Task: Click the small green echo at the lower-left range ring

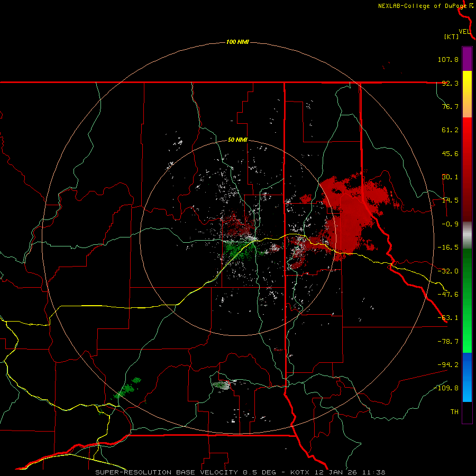Action: [x=127, y=389]
